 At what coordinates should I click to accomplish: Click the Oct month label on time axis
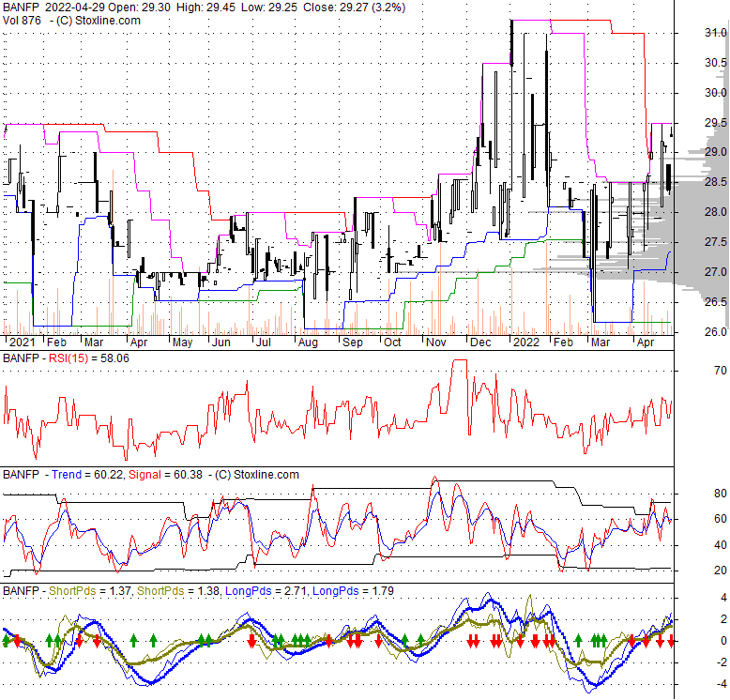[x=392, y=342]
